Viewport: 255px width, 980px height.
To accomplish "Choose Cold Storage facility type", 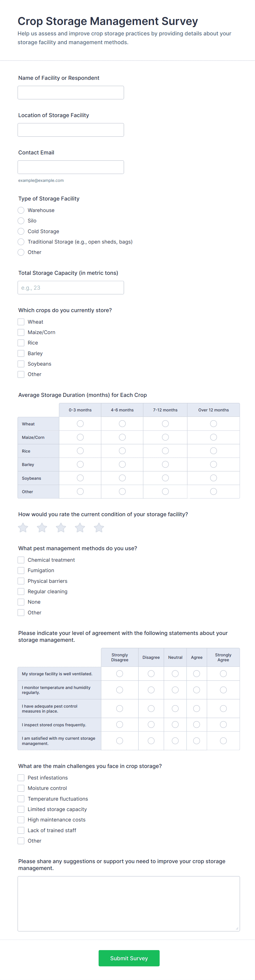I will point(21,231).
